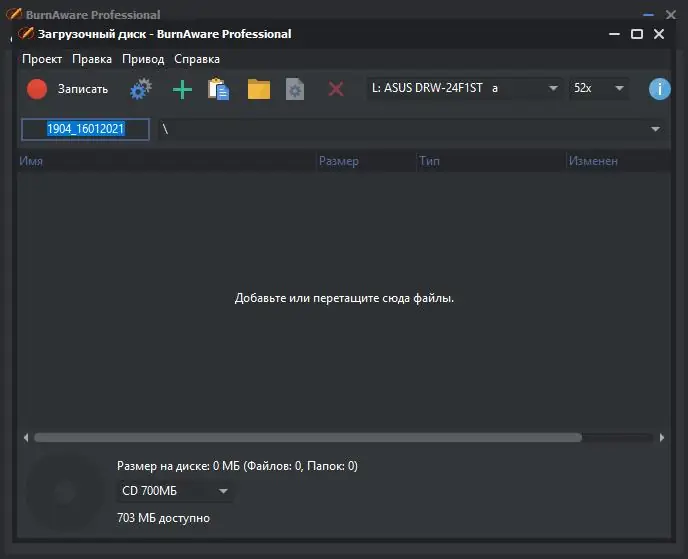This screenshot has height=559, width=688.
Task: Open the Проект menu
Action: click(x=42, y=59)
